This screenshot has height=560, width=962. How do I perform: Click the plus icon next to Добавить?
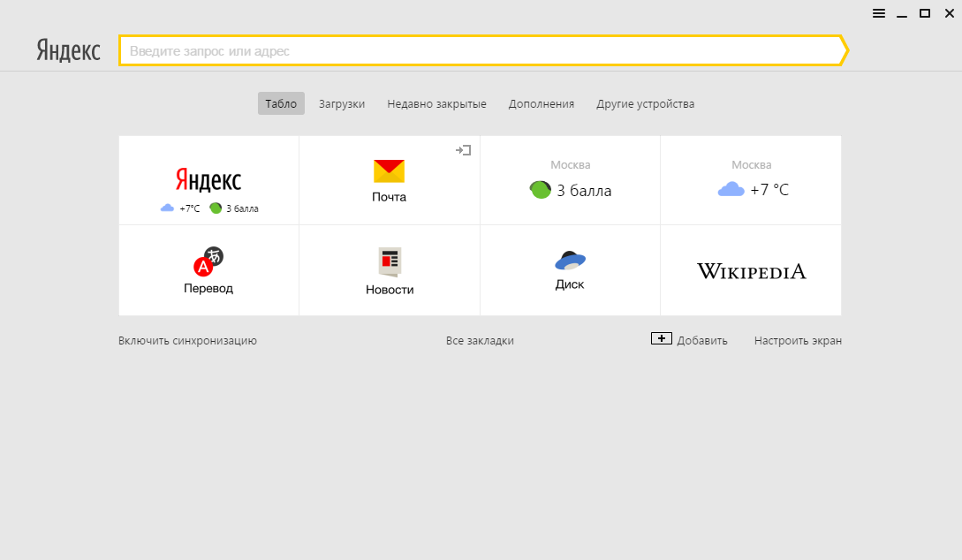point(662,339)
